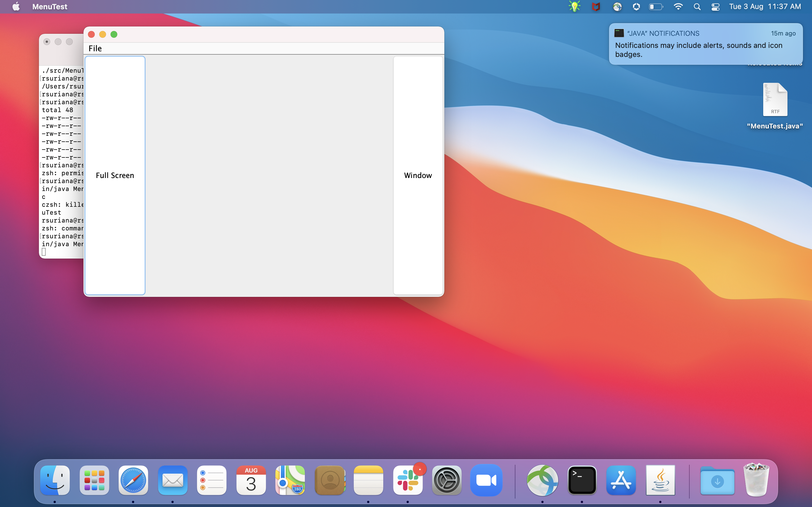Open System Preferences from the Dock
Screen dimensions: 812x507
coord(447,480)
